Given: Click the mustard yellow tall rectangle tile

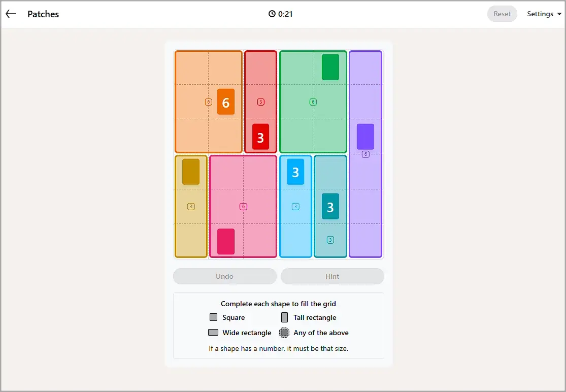Looking at the screenshot, I should [x=191, y=172].
